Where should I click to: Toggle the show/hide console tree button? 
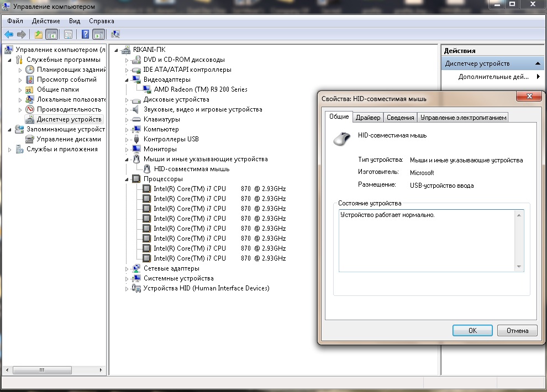point(51,34)
